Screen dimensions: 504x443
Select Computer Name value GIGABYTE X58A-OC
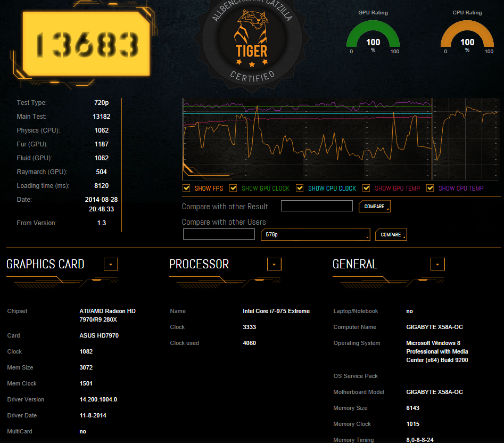click(435, 327)
